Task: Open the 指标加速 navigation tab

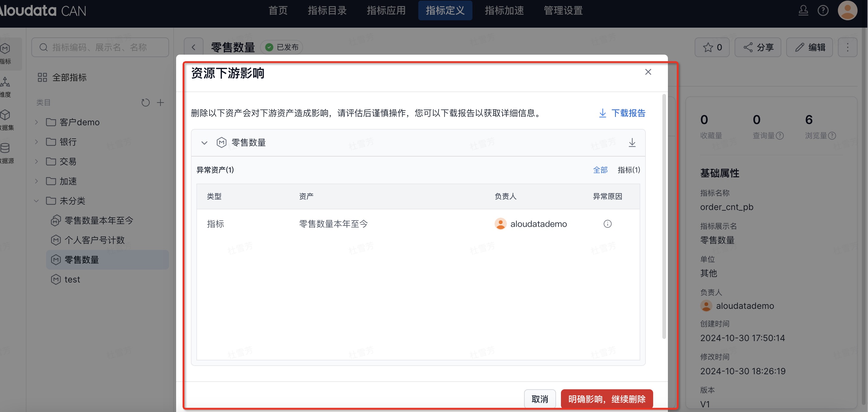Action: tap(504, 10)
